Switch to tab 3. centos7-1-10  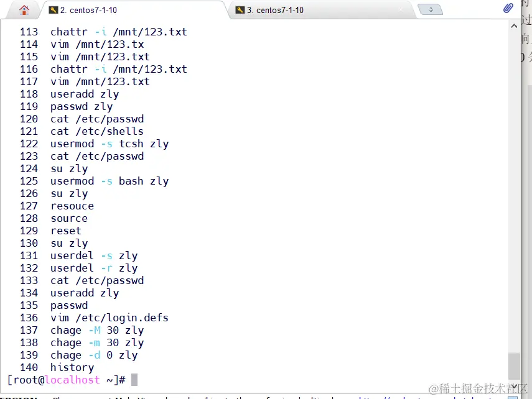pyautogui.click(x=322, y=10)
